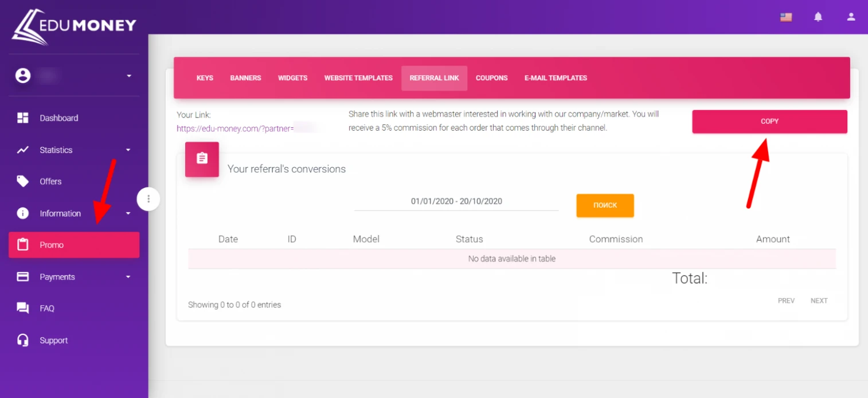Expand the Payments submenu arrow

coord(128,277)
